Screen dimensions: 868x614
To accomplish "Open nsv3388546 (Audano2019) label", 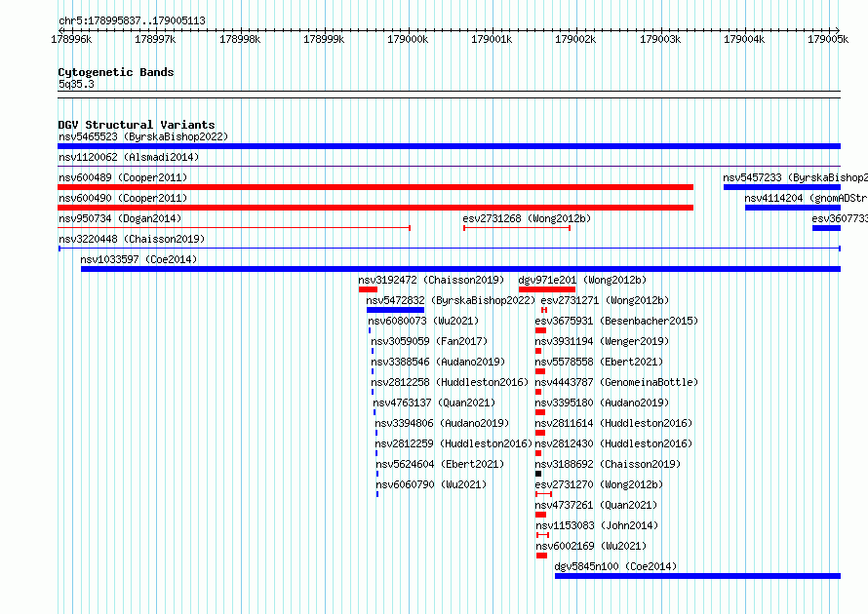I will [x=438, y=362].
